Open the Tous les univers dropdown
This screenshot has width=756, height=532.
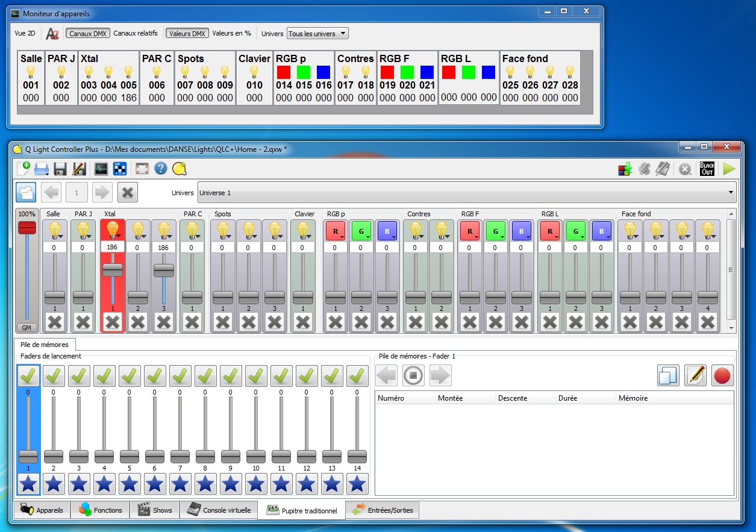317,33
